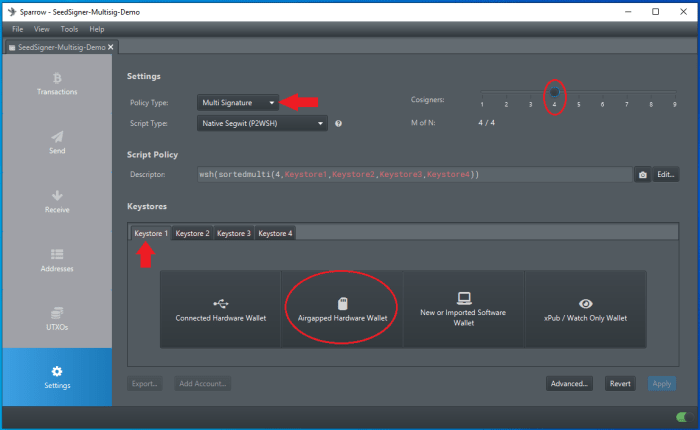This screenshot has width=700, height=430.
Task: Go to the Send section
Action: point(57,142)
